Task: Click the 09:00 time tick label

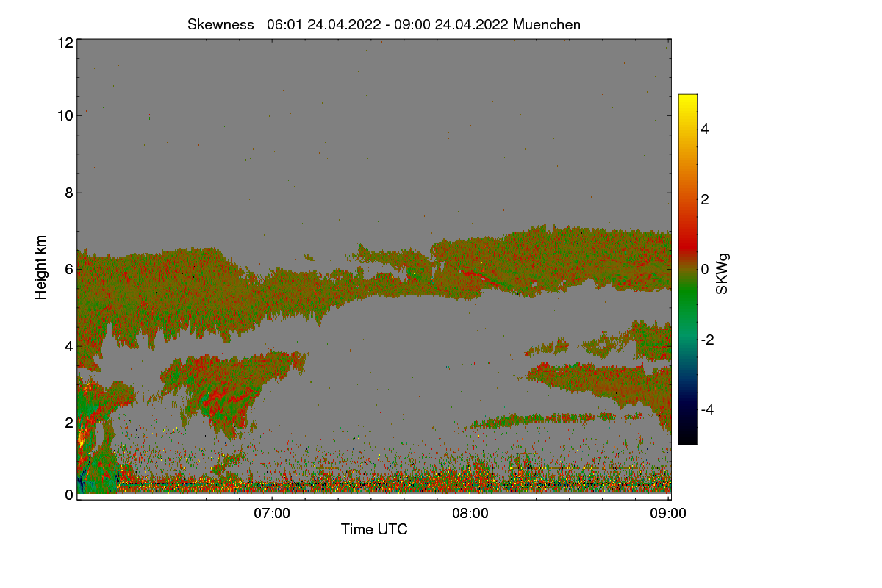Action: 668,514
